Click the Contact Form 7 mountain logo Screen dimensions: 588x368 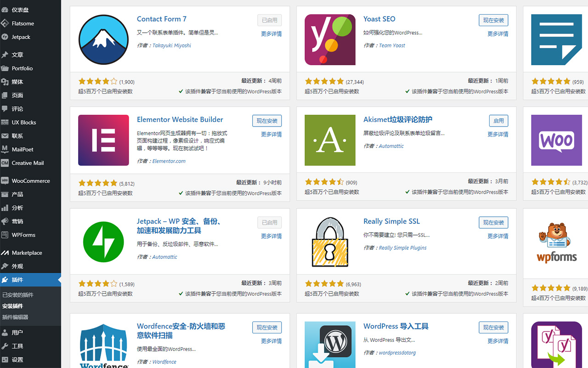(103, 40)
